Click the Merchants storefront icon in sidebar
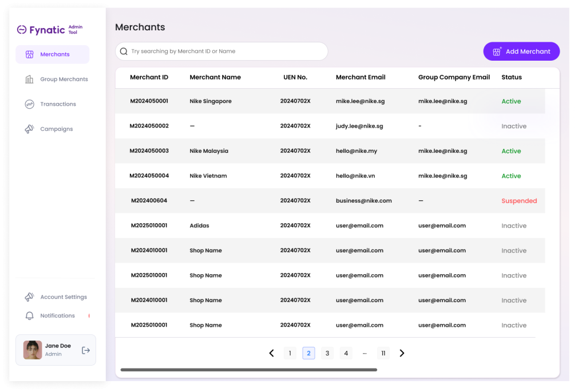This screenshot has width=586, height=392. (x=29, y=54)
